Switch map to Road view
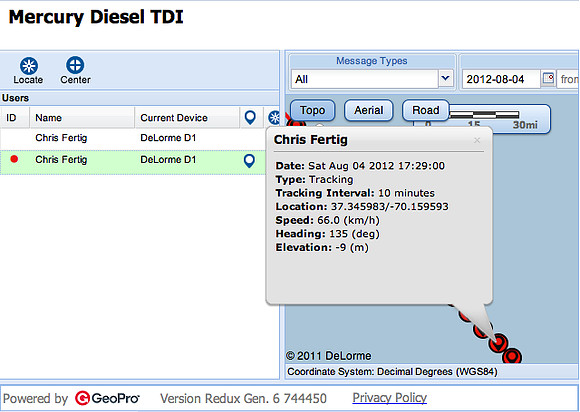The height and width of the screenshot is (412, 580). tap(426, 110)
